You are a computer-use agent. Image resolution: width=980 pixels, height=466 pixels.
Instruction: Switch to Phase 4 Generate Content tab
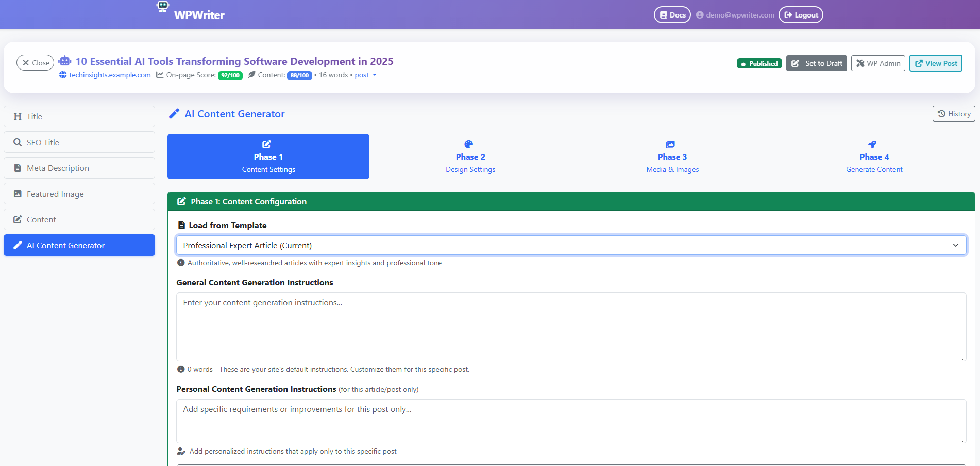click(874, 157)
